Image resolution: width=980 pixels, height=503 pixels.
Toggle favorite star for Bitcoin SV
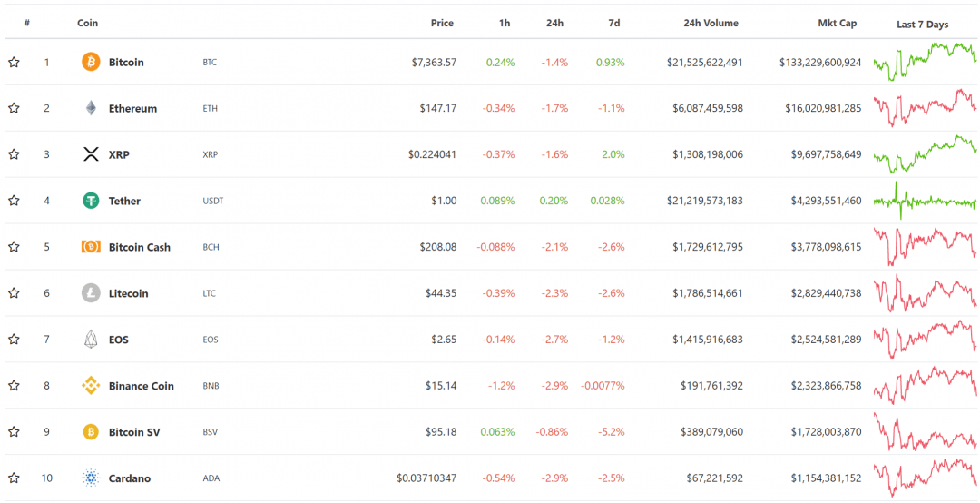pyautogui.click(x=14, y=431)
